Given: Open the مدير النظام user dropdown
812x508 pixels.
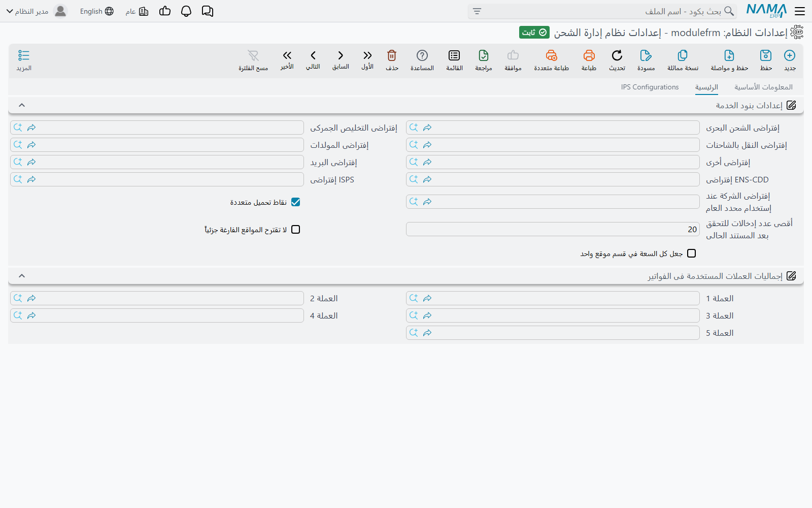Looking at the screenshot, I should pos(37,11).
